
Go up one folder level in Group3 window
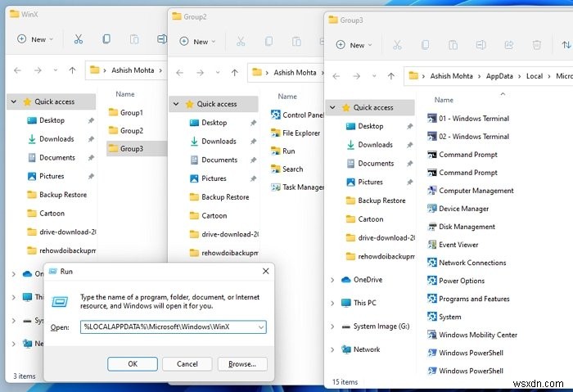point(391,76)
